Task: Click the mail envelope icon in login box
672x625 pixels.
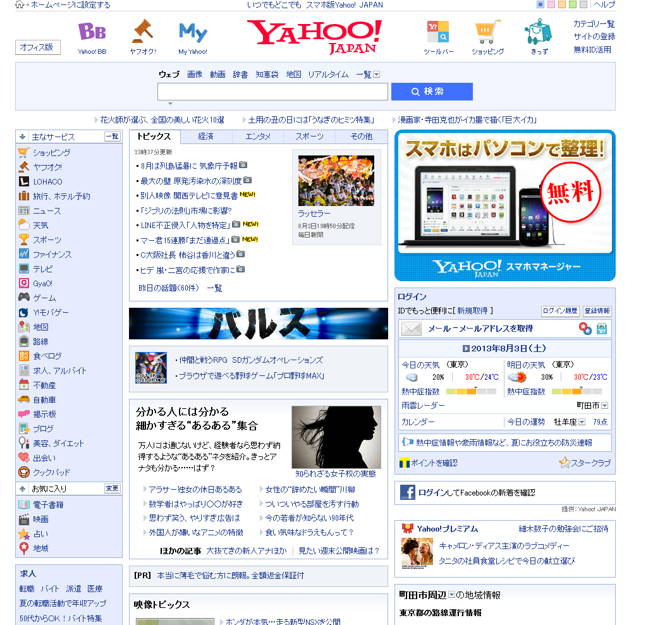Action: pyautogui.click(x=412, y=329)
